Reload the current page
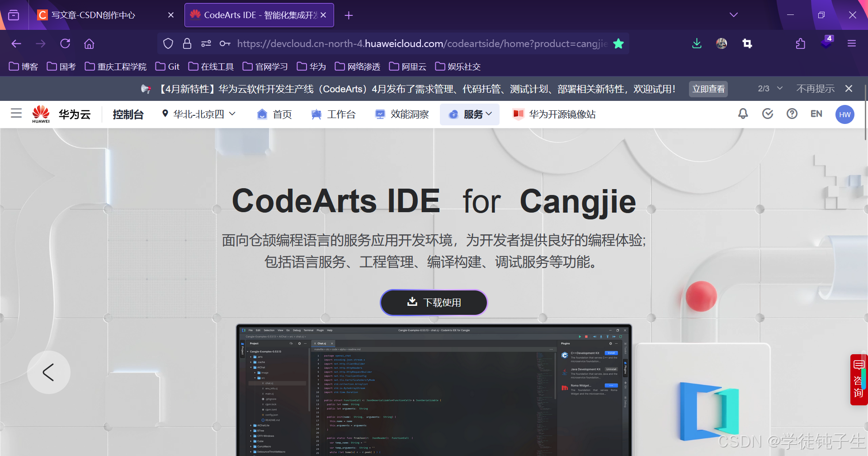 [65, 43]
